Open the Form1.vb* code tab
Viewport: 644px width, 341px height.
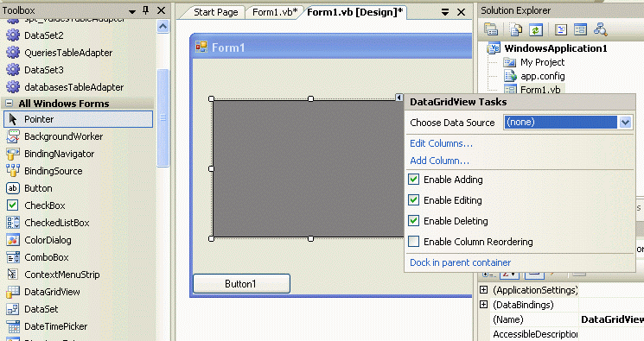[x=275, y=12]
